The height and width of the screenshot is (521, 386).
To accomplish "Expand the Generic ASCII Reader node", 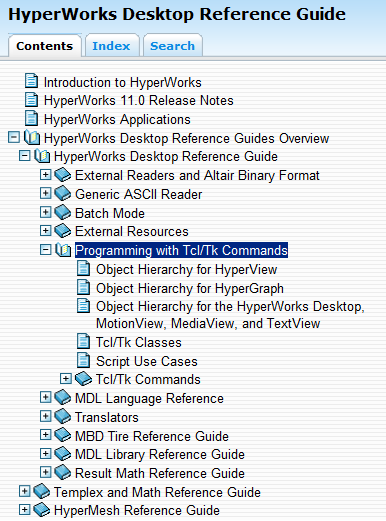I will coord(45,193).
